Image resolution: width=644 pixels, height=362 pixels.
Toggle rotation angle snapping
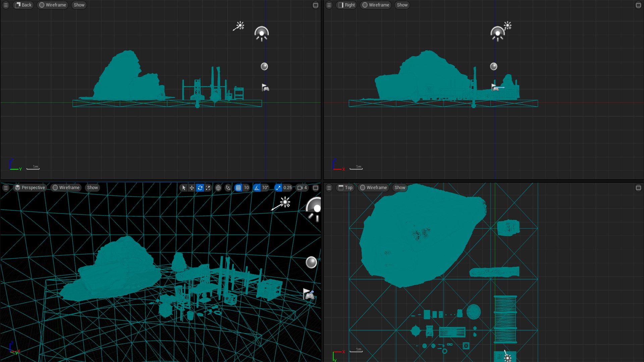(257, 188)
